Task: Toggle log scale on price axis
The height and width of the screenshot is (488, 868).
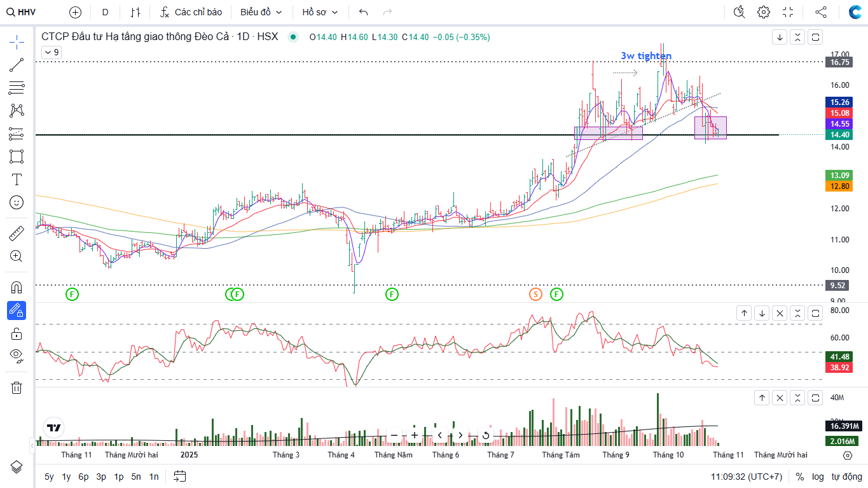Action: 818,477
